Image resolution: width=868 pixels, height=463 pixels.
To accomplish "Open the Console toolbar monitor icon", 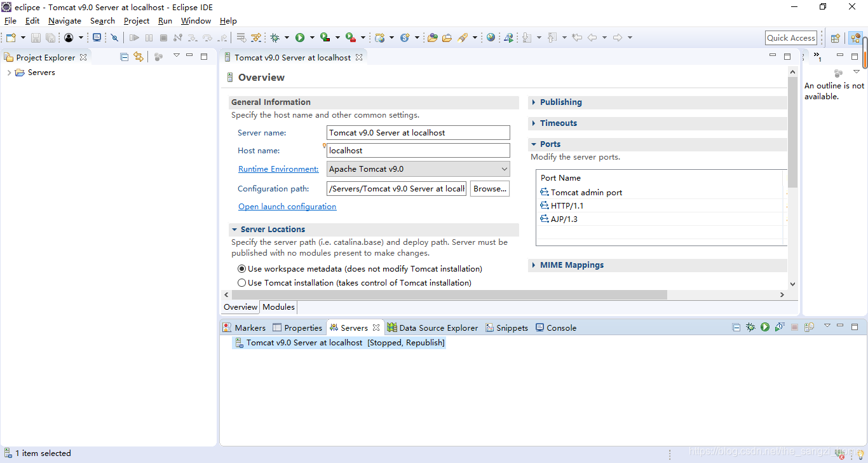I will (97, 38).
